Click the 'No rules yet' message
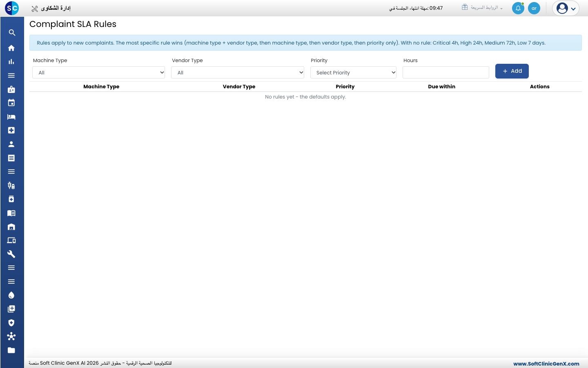The width and height of the screenshot is (588, 368). 305,97
